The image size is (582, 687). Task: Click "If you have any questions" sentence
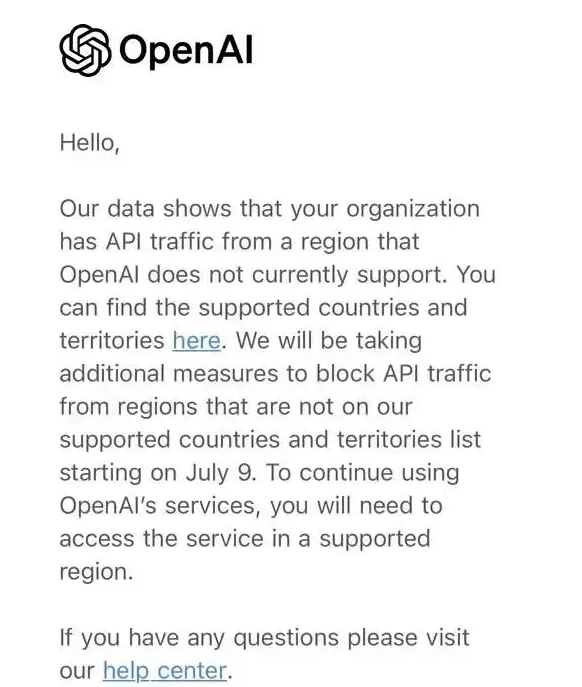pyautogui.click(x=199, y=638)
